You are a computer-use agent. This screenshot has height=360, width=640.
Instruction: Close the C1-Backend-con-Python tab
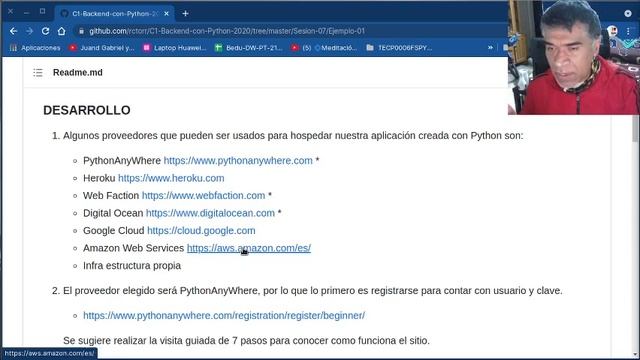click(167, 13)
